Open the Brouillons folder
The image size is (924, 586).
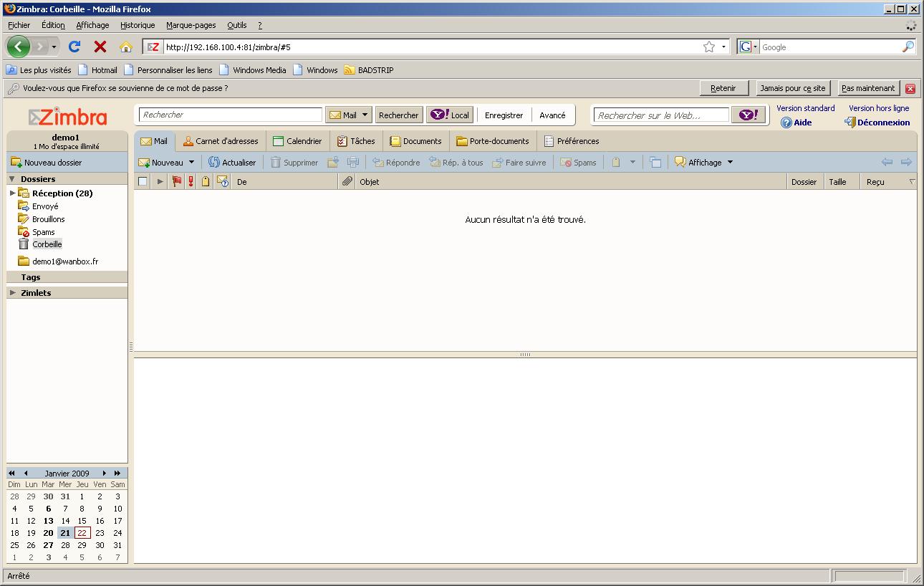coord(48,219)
